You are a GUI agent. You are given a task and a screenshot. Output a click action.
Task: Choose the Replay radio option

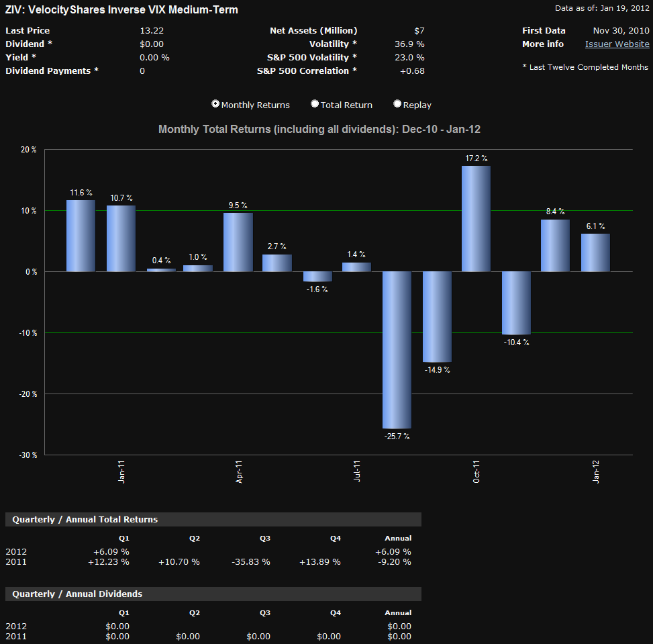pos(397,104)
